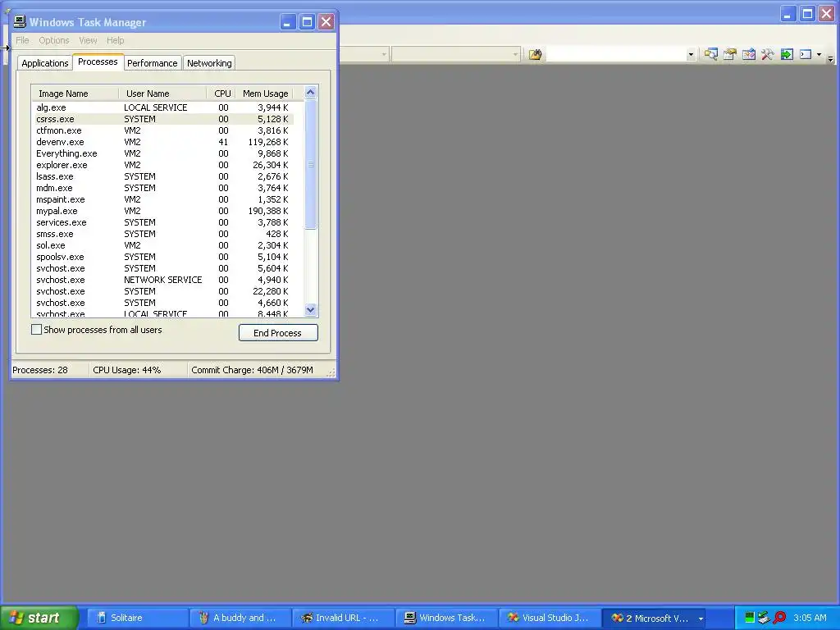Open the '2 Microsoft V...' taskbar group
840x630 pixels.
653,618
